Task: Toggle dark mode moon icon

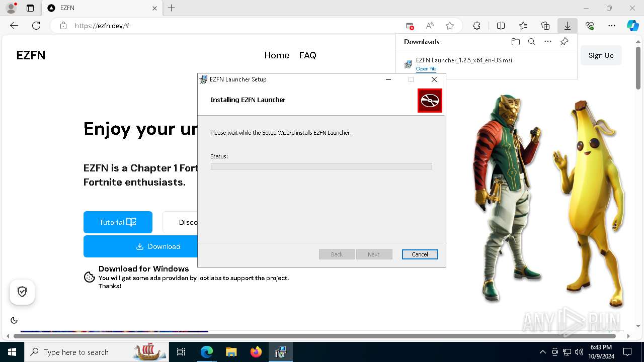Action: pos(14,320)
